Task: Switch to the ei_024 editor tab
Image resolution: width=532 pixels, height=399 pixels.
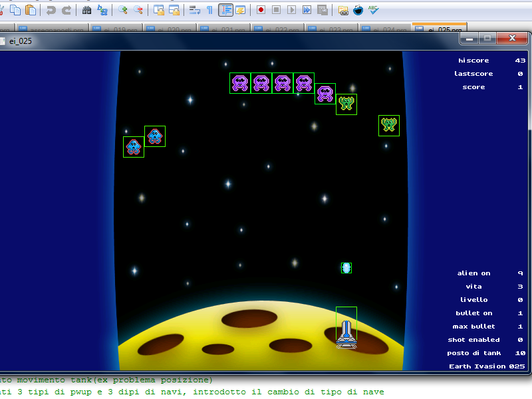Action: pyautogui.click(x=386, y=29)
